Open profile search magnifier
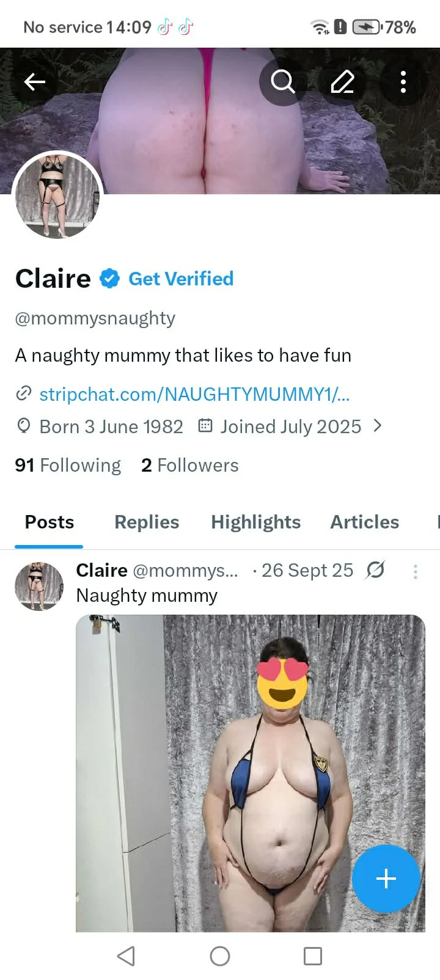The height and width of the screenshot is (980, 440). coord(282,81)
